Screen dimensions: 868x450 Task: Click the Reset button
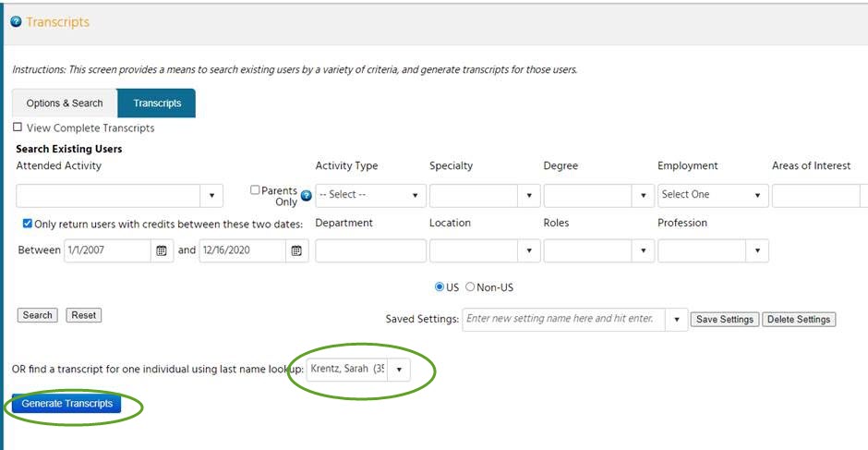click(83, 315)
